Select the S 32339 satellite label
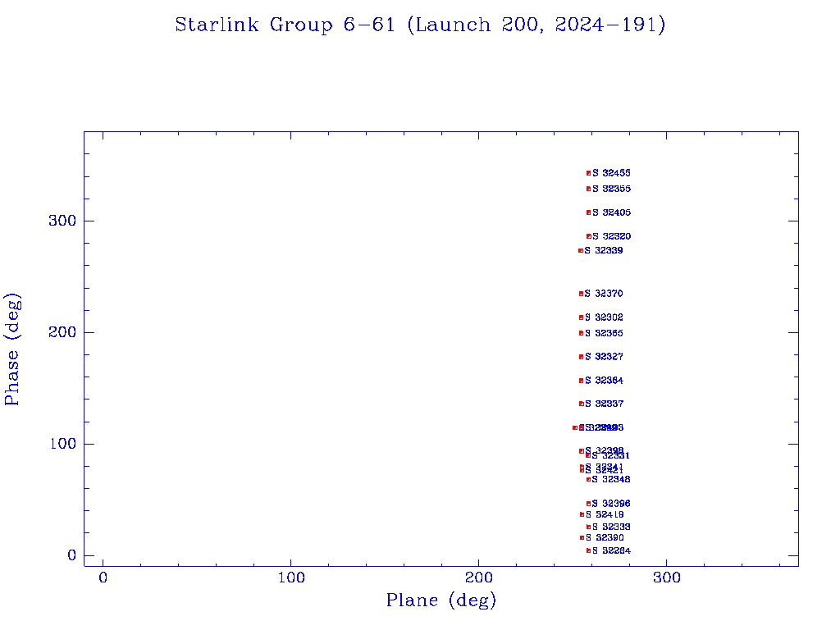 604,250
